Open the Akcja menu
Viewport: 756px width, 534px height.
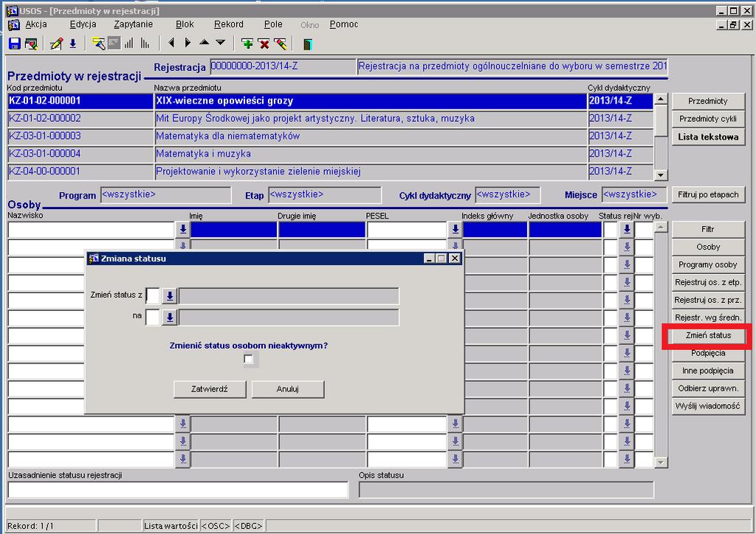click(36, 24)
